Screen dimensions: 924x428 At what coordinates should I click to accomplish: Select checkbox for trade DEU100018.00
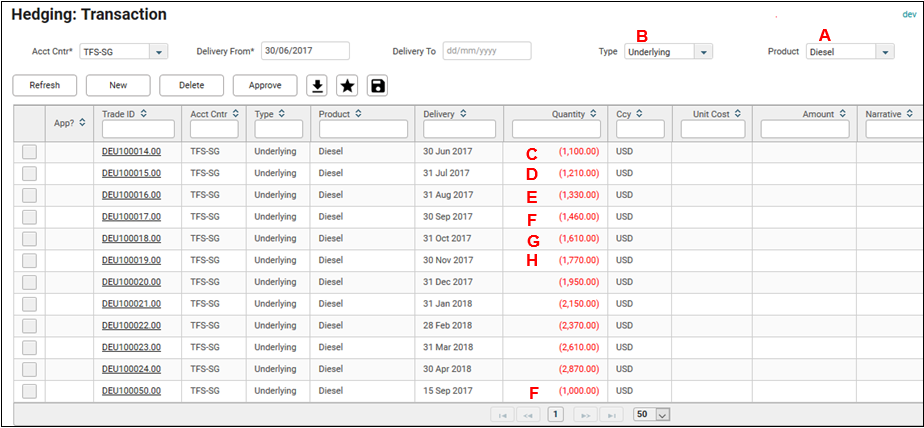point(29,239)
